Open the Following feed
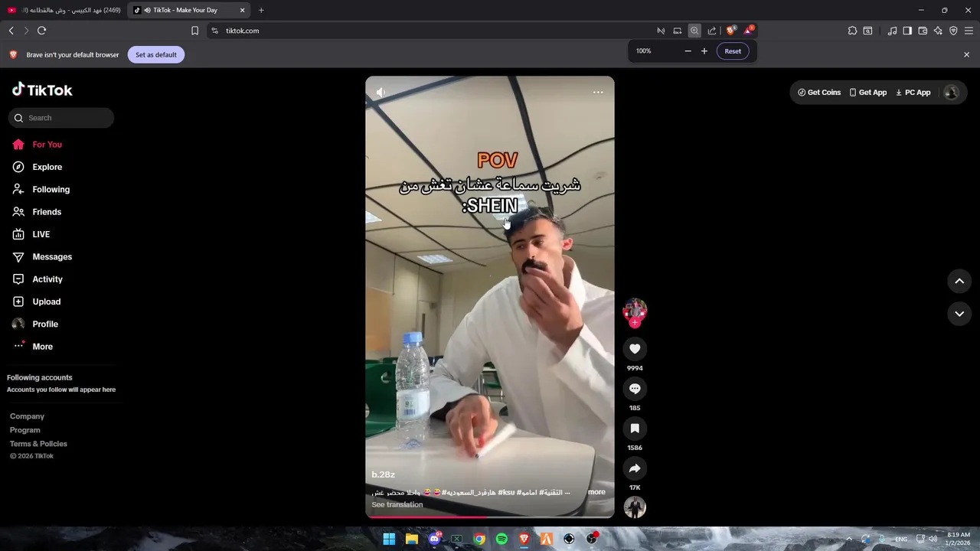The height and width of the screenshot is (551, 980). click(51, 189)
